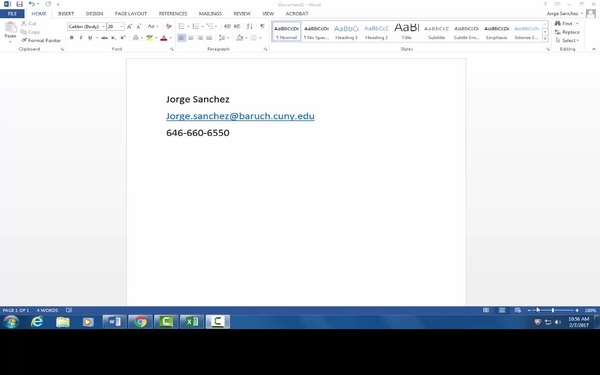Center the text alignment
The height and width of the screenshot is (375, 600).
[x=191, y=38]
